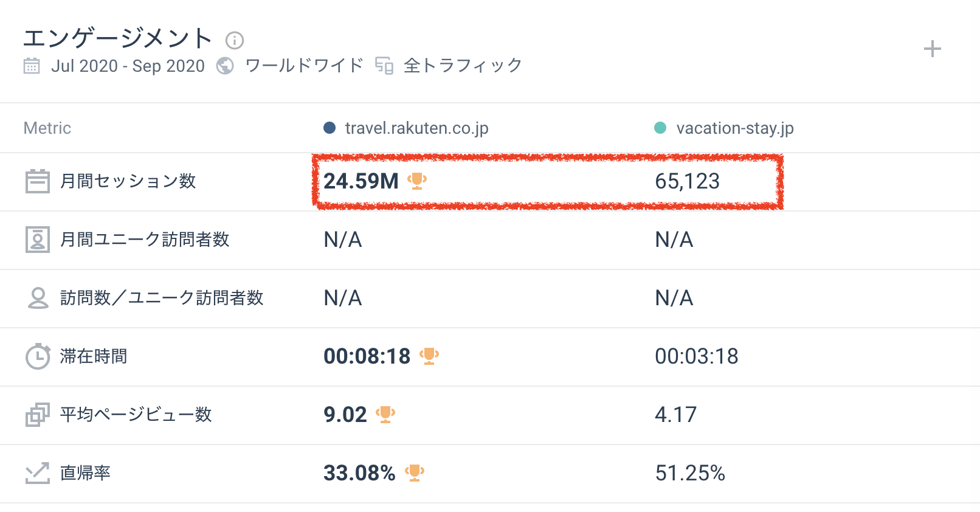Select the Jul 2020 - Sep 2020 date range
Viewport: 980px width, 512px height.
pos(128,66)
